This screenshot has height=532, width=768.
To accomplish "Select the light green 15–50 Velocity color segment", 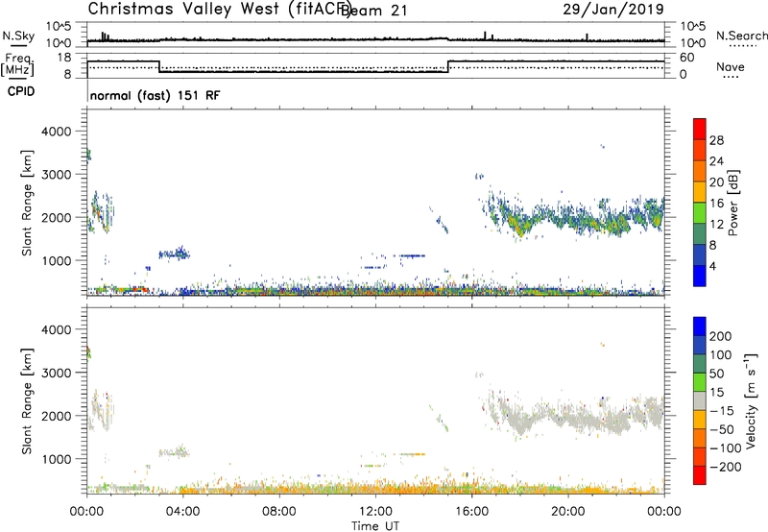I will tap(700, 382).
